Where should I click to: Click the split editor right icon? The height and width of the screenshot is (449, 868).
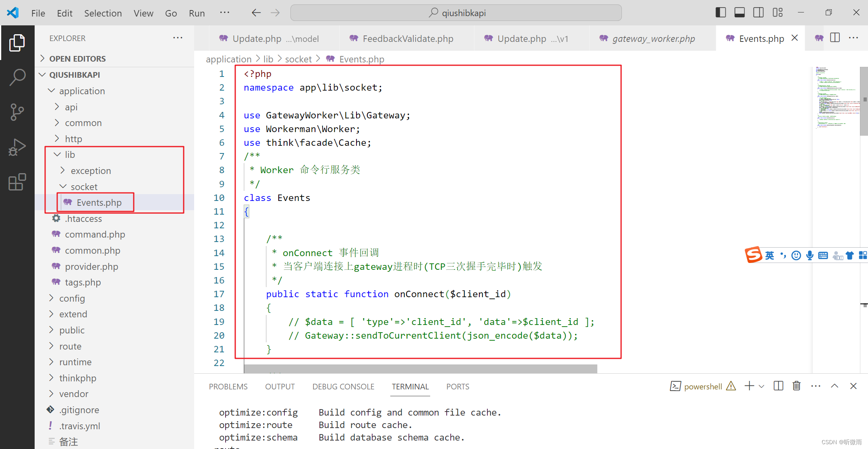[835, 38]
